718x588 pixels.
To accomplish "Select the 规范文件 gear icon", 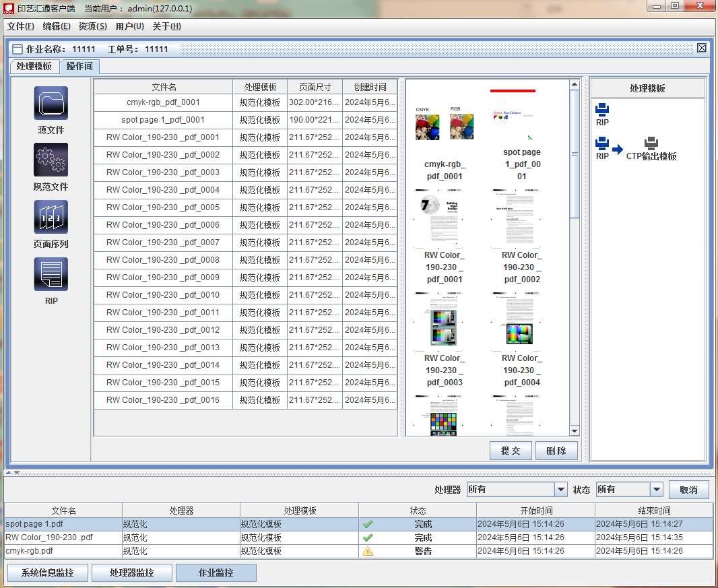I will point(51,160).
